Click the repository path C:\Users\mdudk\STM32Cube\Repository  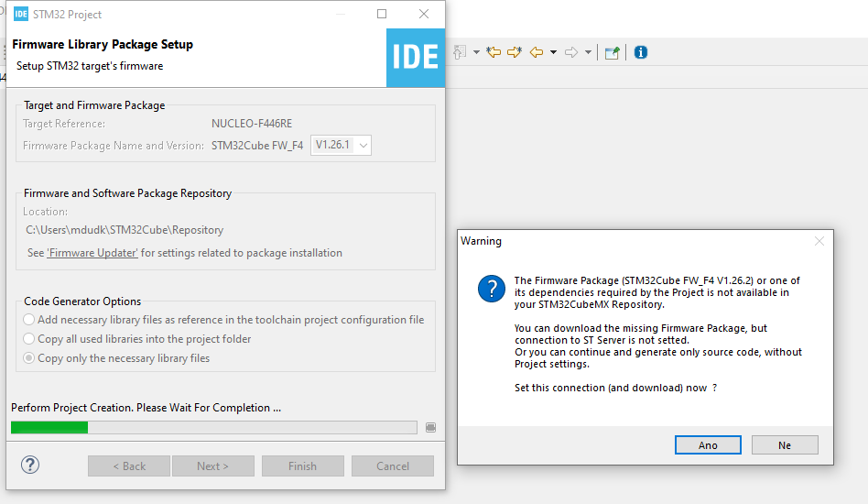coord(125,230)
